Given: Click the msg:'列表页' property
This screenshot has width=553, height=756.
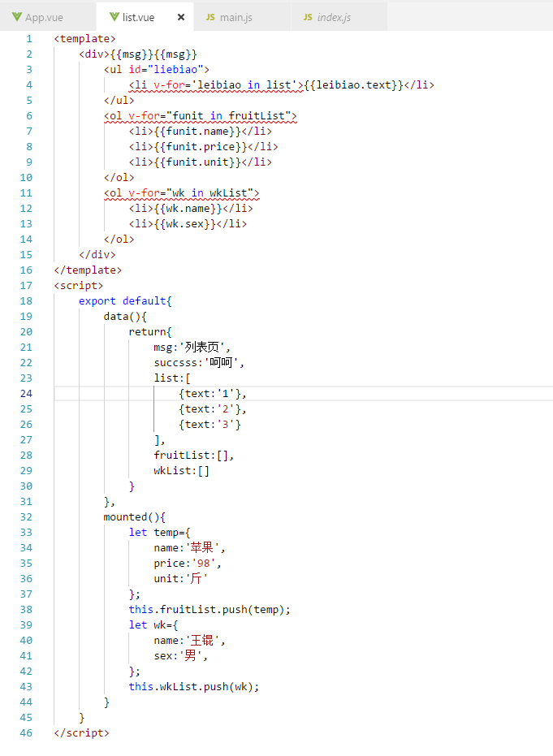Looking at the screenshot, I should tap(192, 348).
